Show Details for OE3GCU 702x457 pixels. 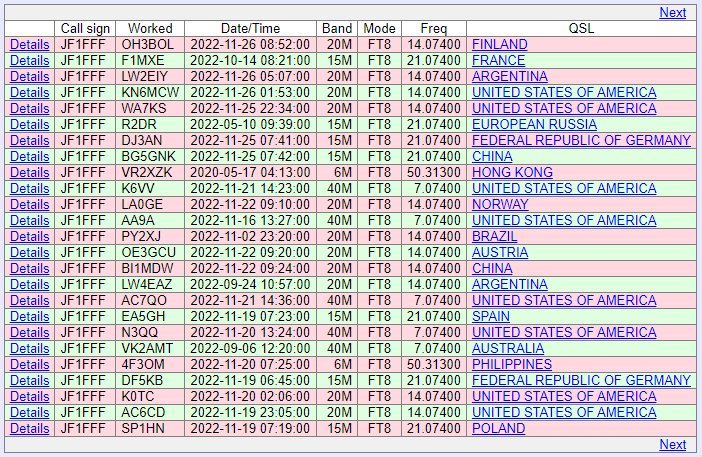tap(30, 252)
